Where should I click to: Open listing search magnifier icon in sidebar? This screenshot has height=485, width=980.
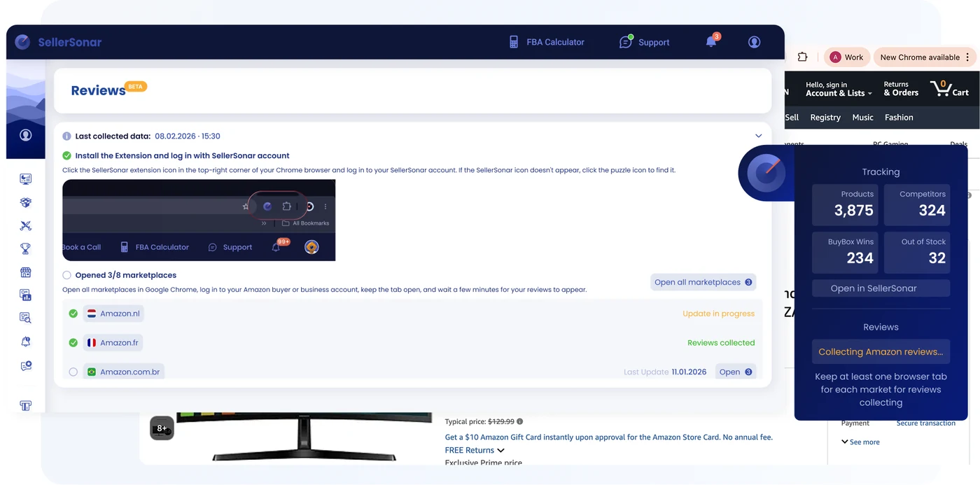tap(26, 318)
